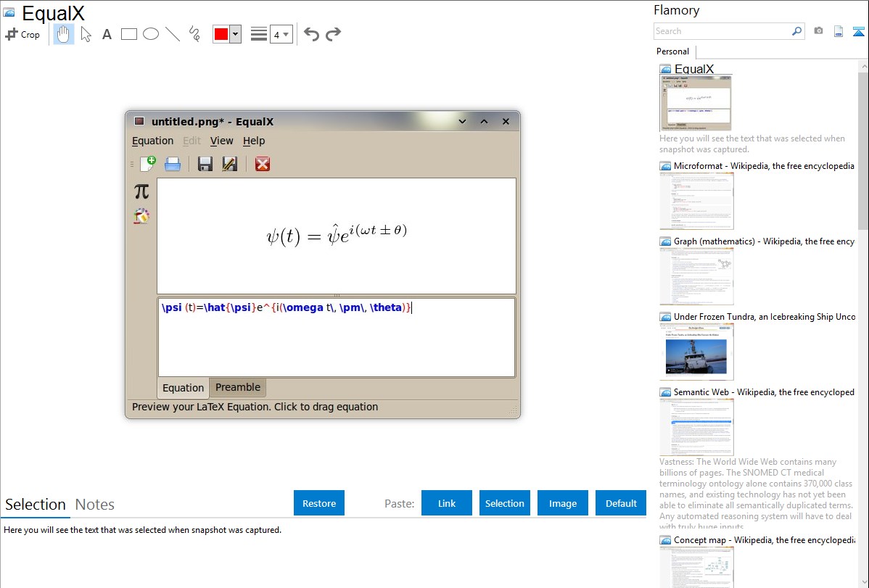Select the Equation tab in EqualX
The image size is (869, 588).
click(x=184, y=388)
